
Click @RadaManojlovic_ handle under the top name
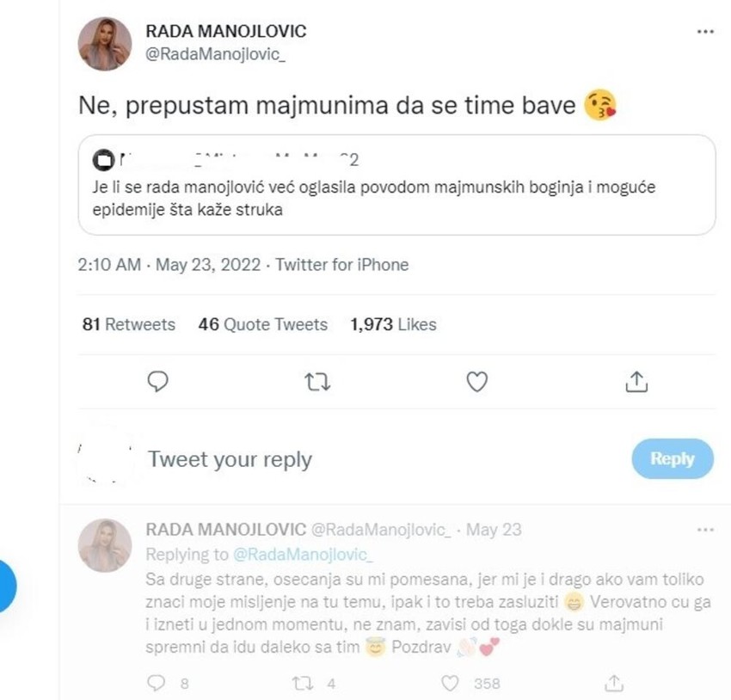pyautogui.click(x=201, y=53)
